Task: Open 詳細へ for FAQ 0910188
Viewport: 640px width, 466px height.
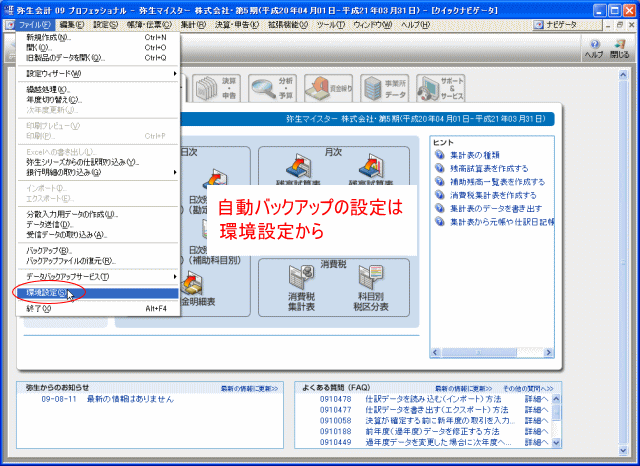Action: point(536,431)
